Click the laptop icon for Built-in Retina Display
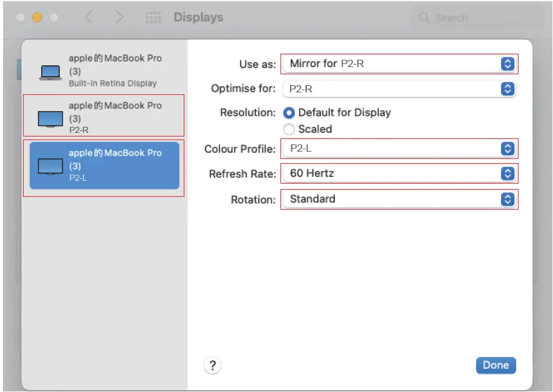 tap(51, 72)
